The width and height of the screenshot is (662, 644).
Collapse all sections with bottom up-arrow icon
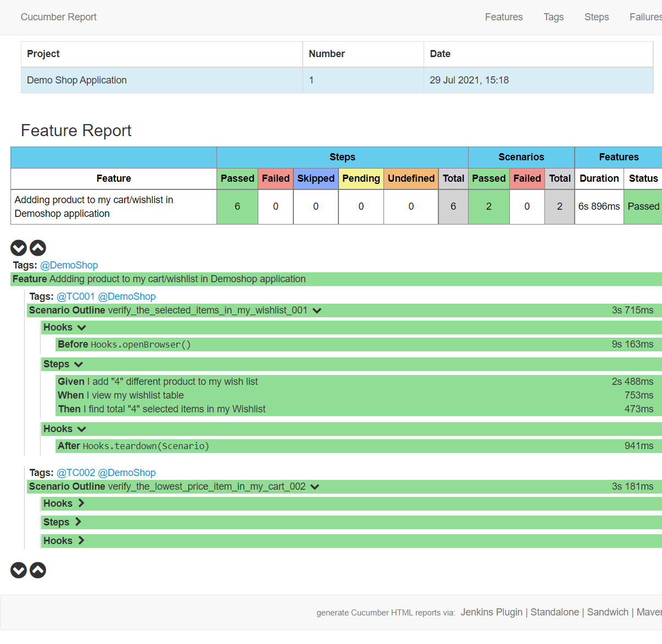coord(37,570)
